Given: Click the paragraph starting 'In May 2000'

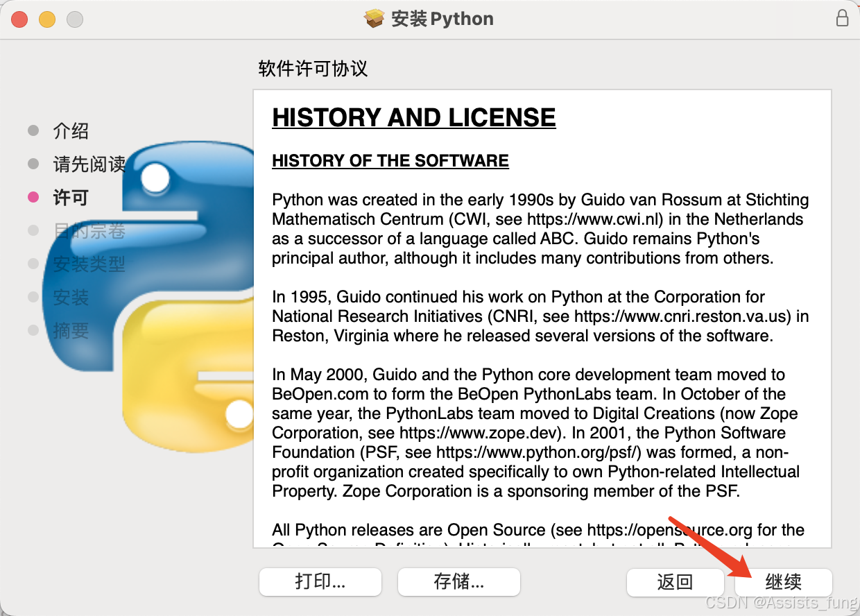Looking at the screenshot, I should click(536, 433).
